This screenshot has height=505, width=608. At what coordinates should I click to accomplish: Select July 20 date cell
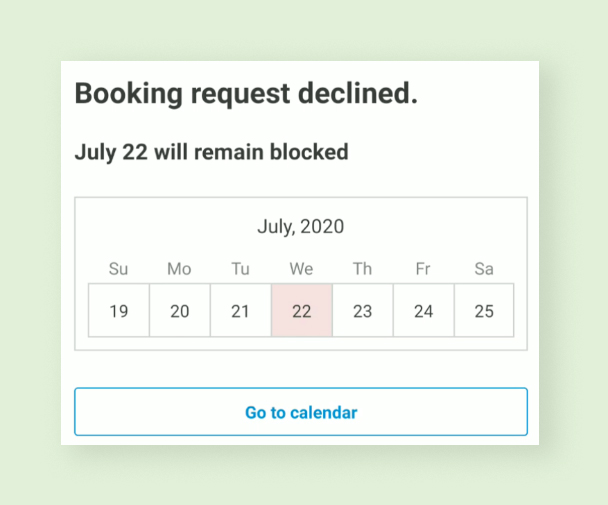pyautogui.click(x=180, y=311)
